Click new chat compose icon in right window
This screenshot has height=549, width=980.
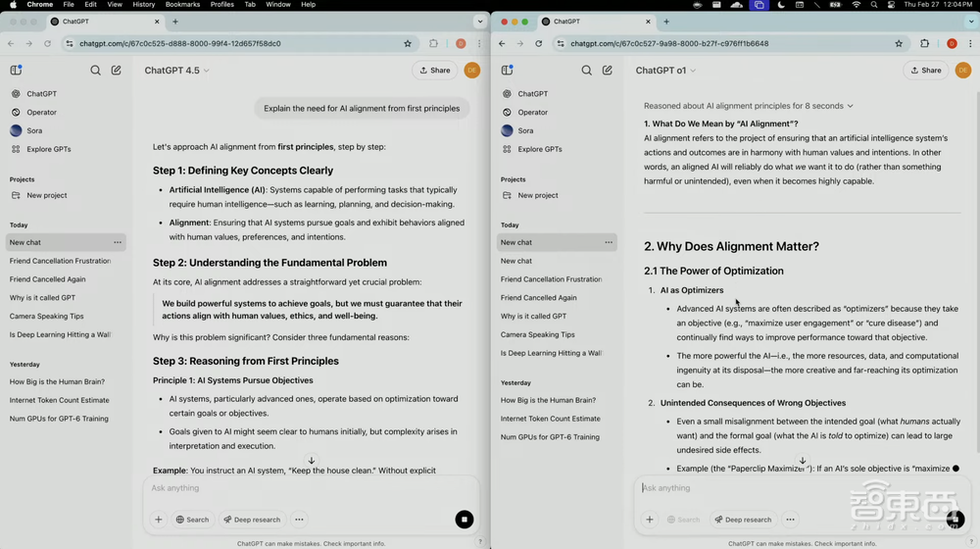[608, 71]
